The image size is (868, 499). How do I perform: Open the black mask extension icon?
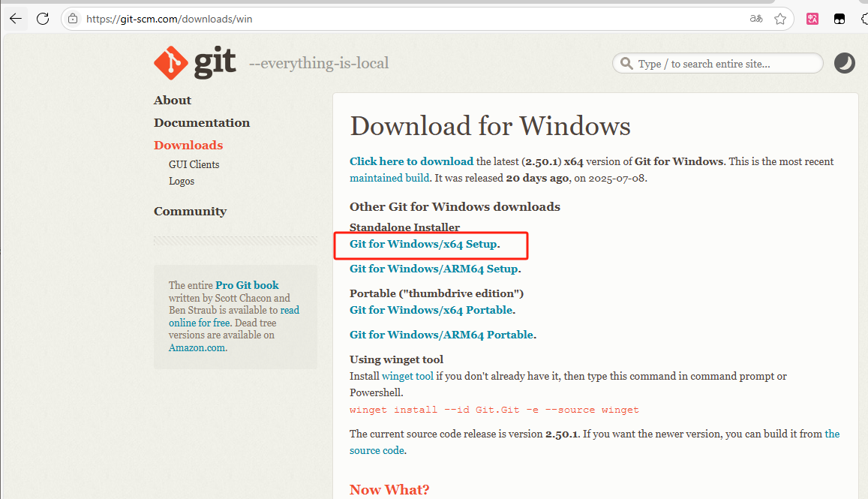click(x=839, y=19)
